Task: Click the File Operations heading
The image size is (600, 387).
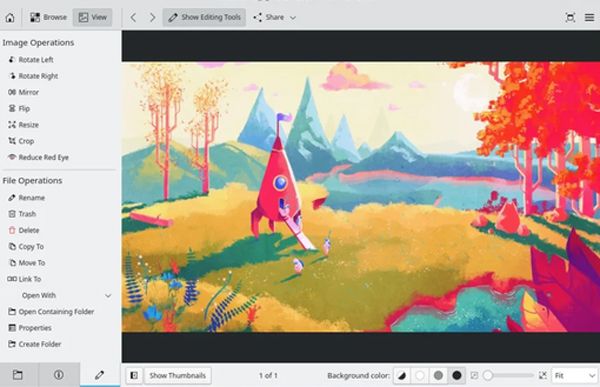Action: (32, 180)
